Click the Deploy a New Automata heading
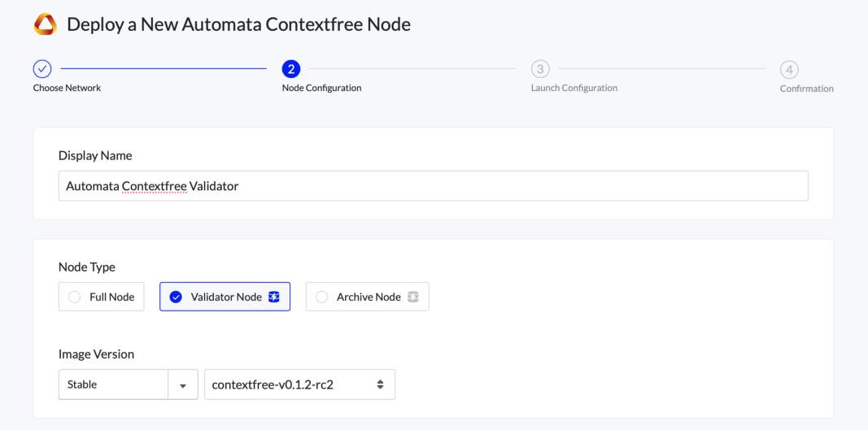The width and height of the screenshot is (868, 430). [238, 24]
